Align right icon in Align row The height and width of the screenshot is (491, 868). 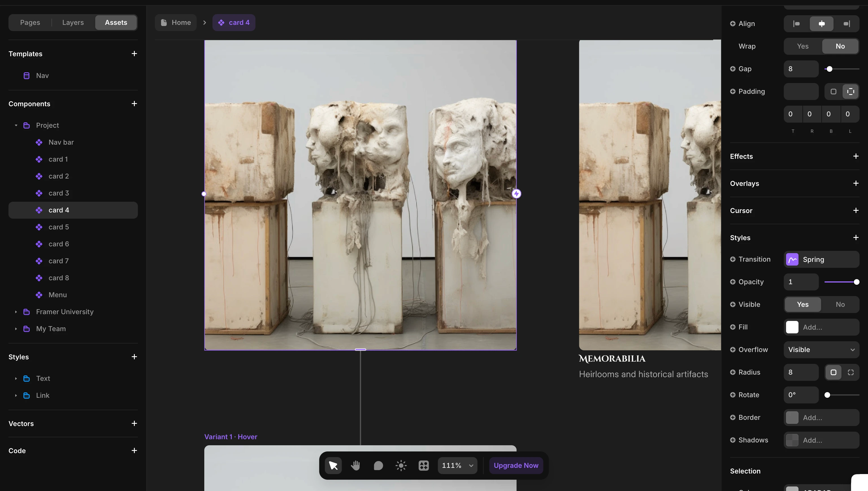click(x=847, y=24)
